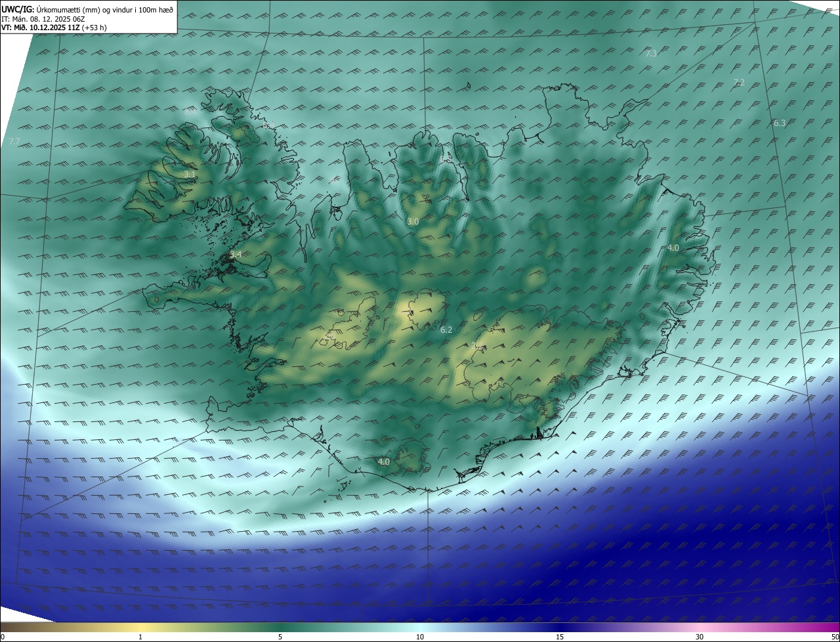Image resolution: width=840 pixels, height=642 pixels.
Task: Click the 4.0 value label near the south coast
Action: tap(384, 461)
